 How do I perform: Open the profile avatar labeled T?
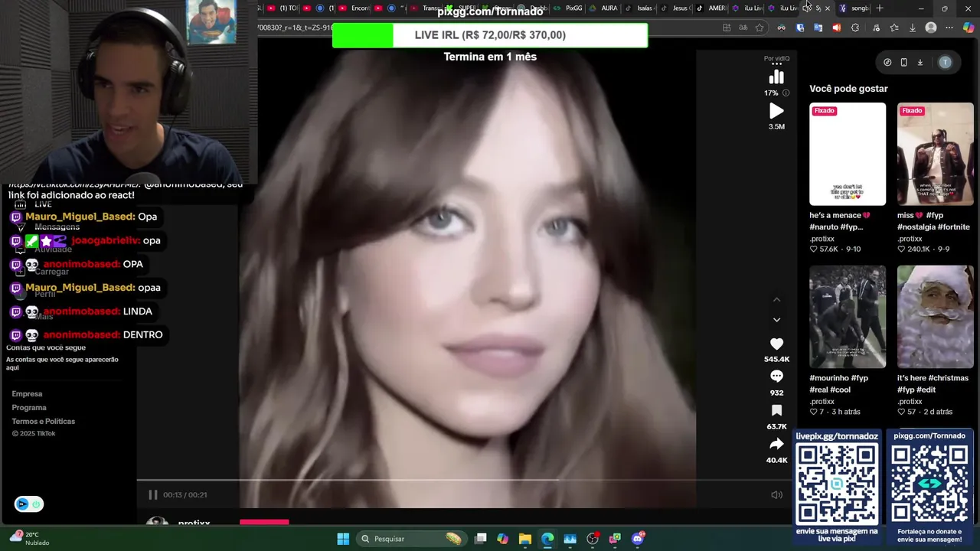point(946,63)
